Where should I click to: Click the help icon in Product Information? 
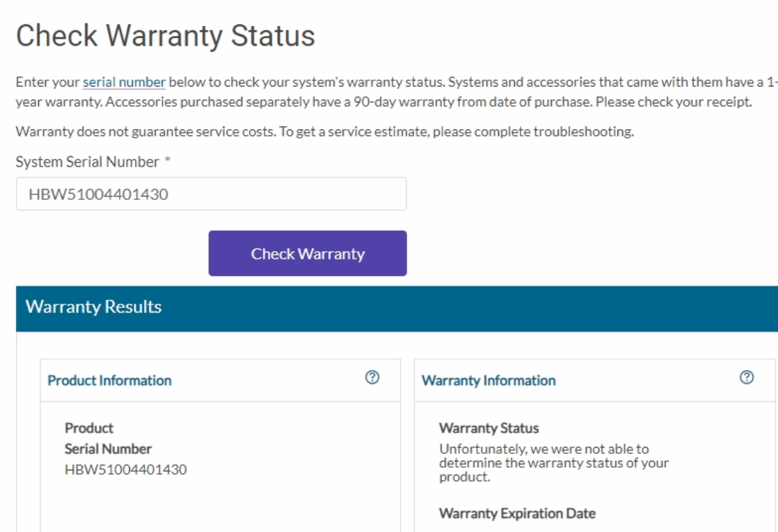coord(372,377)
